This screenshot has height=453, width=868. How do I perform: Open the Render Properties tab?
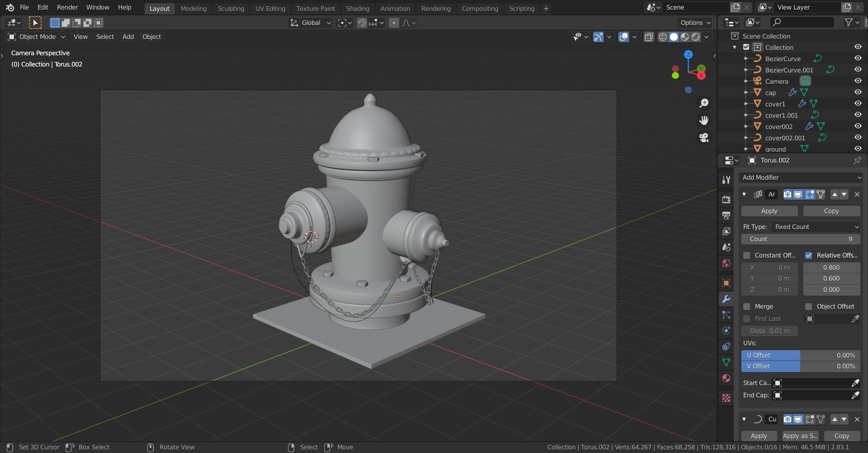[726, 199]
